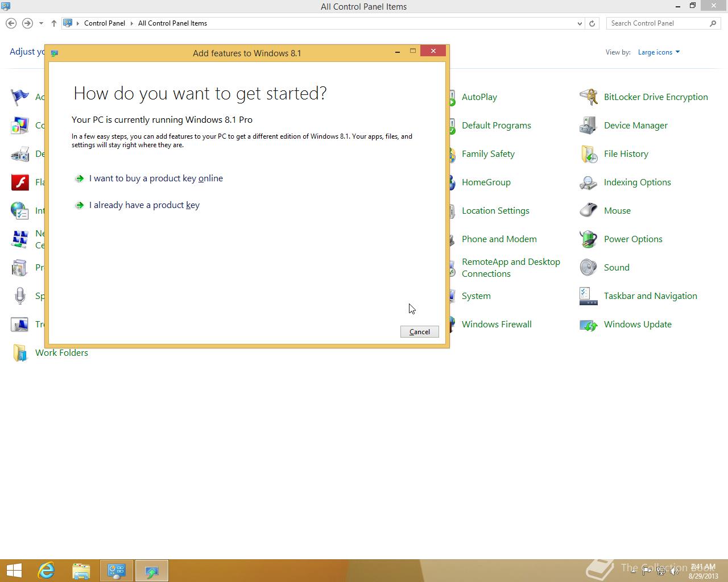728x582 pixels.
Task: Open the Device Manager icon
Action: tap(588, 126)
